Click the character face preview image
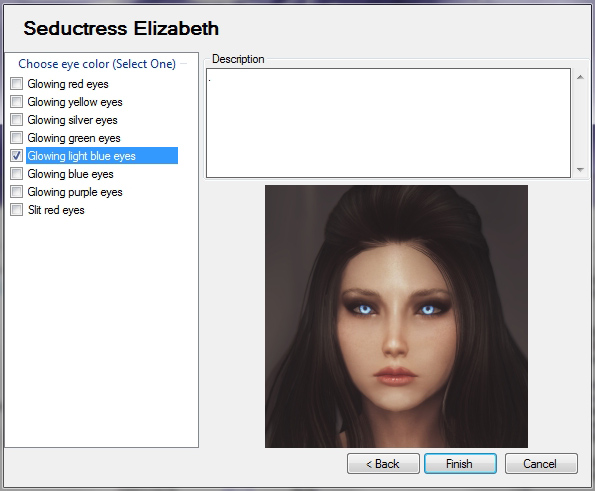The height and width of the screenshot is (491, 595). click(396, 316)
